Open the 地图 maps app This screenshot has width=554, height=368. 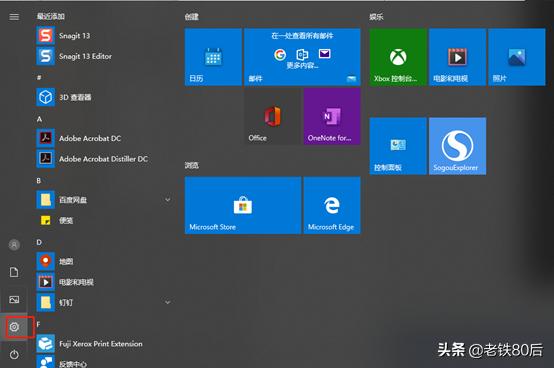(x=105, y=261)
